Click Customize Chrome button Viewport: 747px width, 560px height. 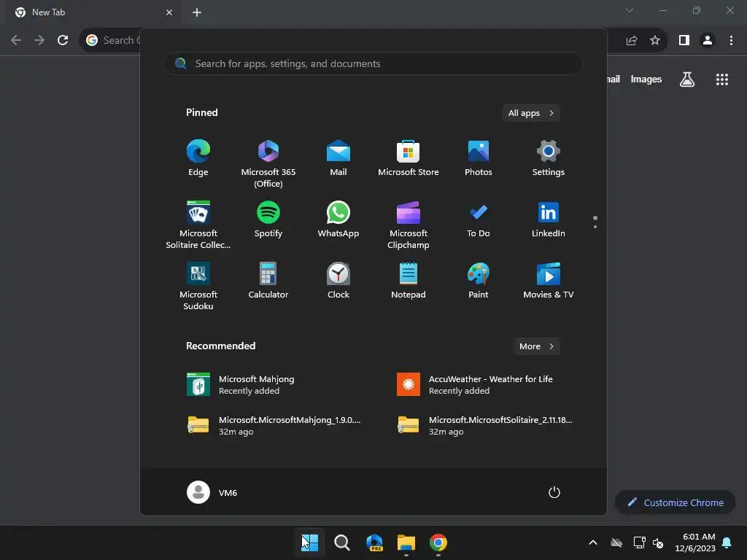(675, 502)
